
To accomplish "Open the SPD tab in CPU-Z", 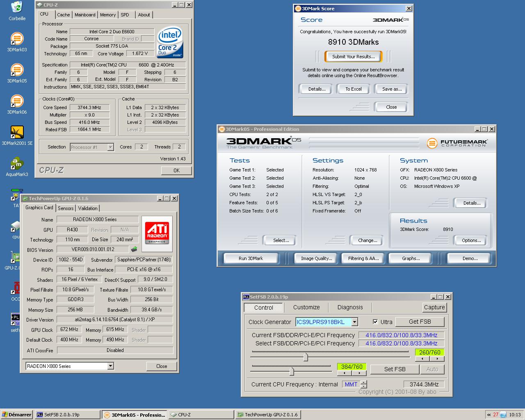I will (x=125, y=15).
